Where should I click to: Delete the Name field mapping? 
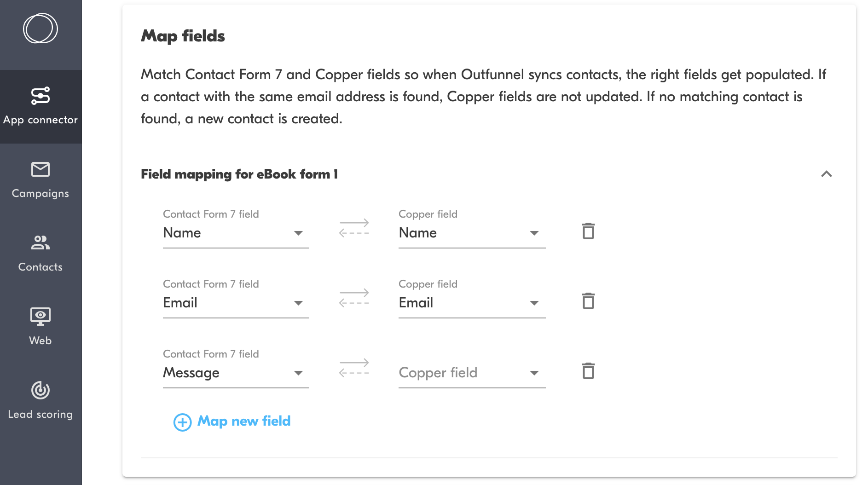coord(588,231)
